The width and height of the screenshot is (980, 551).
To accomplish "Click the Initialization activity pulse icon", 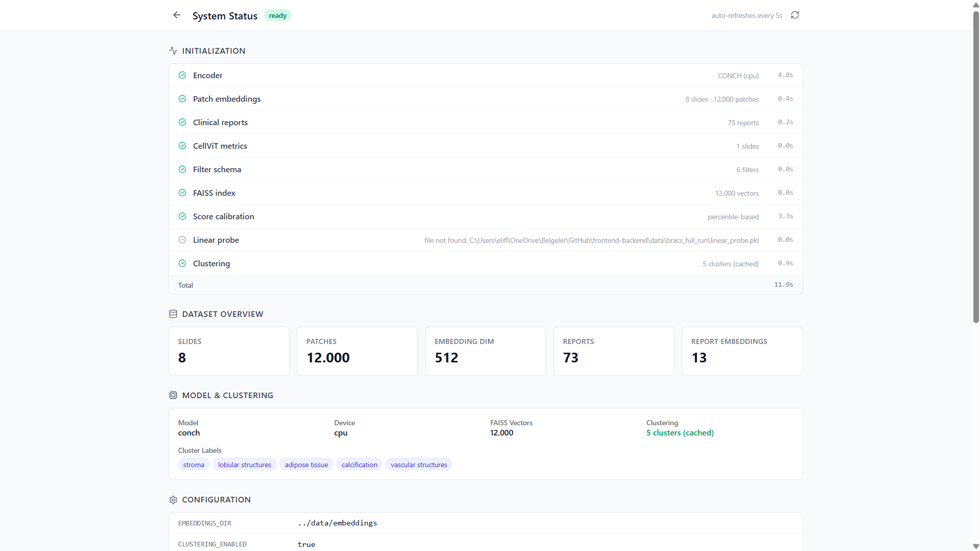I will [x=173, y=51].
